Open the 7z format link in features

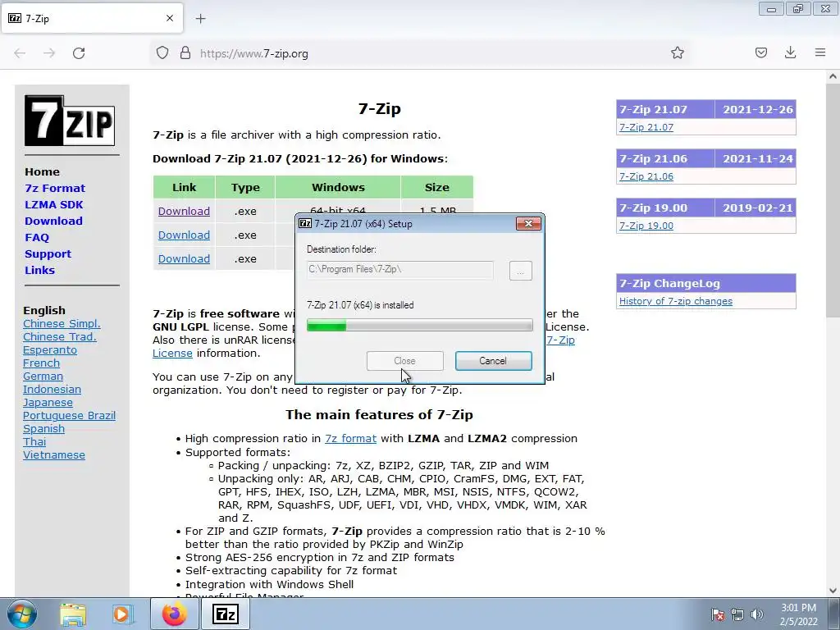[x=350, y=438]
